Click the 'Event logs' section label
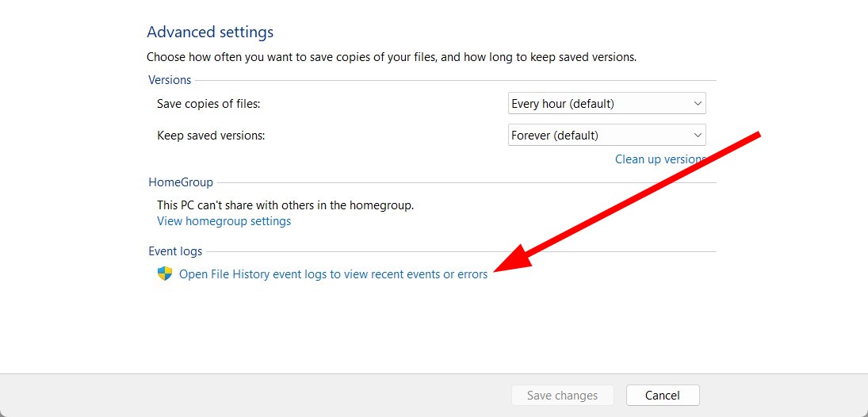The width and height of the screenshot is (868, 417). (x=175, y=251)
